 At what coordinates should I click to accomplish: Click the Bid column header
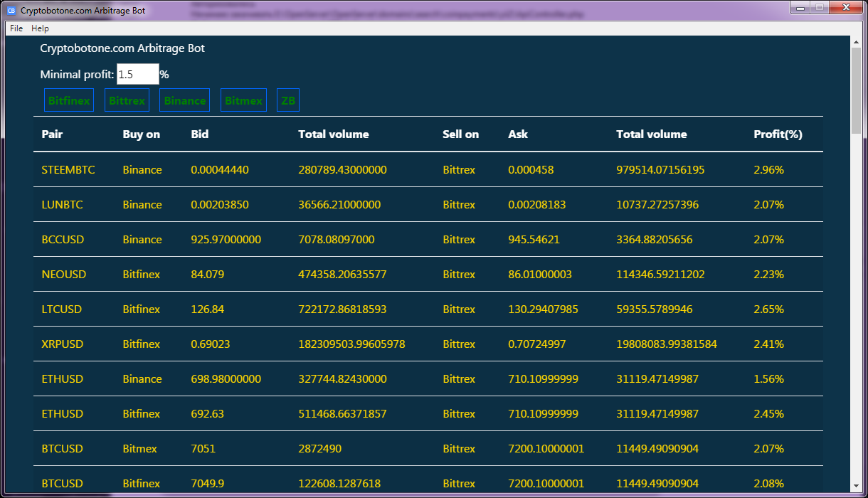point(200,134)
